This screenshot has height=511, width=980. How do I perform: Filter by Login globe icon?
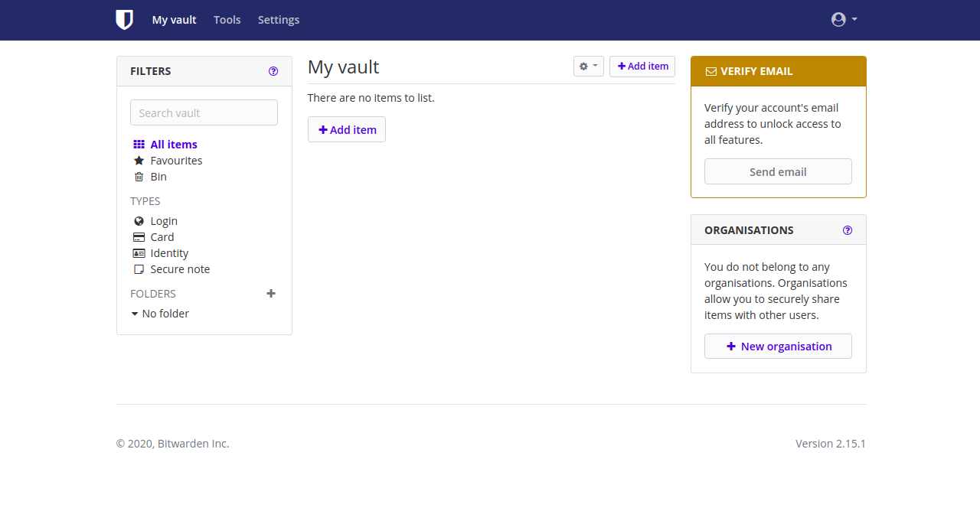point(139,221)
